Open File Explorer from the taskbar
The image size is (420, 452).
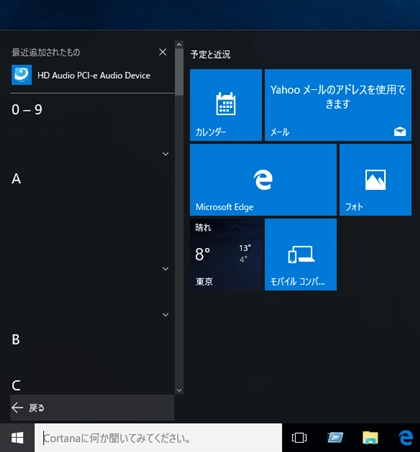pyautogui.click(x=370, y=438)
